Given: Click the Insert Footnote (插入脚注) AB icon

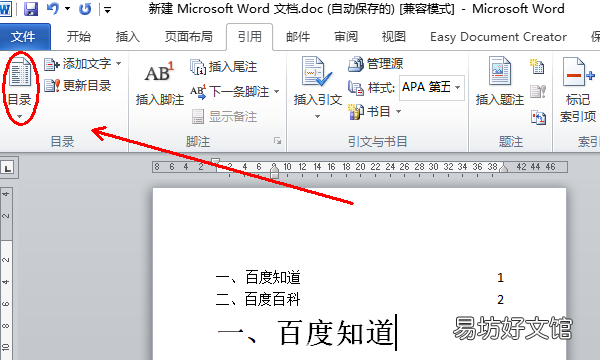Looking at the screenshot, I should [x=159, y=73].
